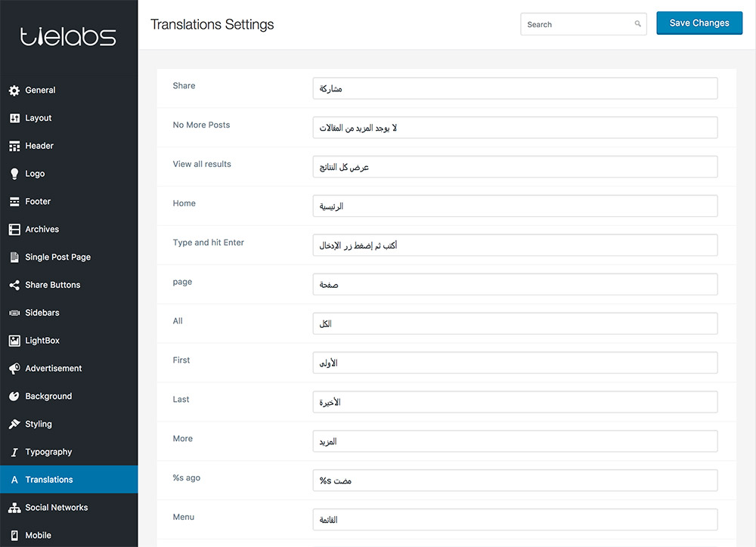Image resolution: width=756 pixels, height=547 pixels.
Task: Click the Mobile phone icon
Action: (14, 536)
